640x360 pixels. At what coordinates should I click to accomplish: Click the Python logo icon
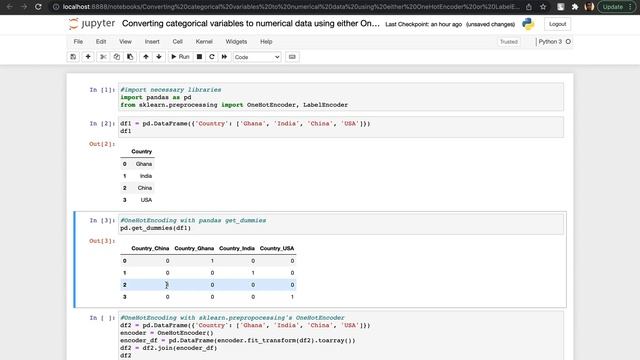pyautogui.click(x=528, y=24)
